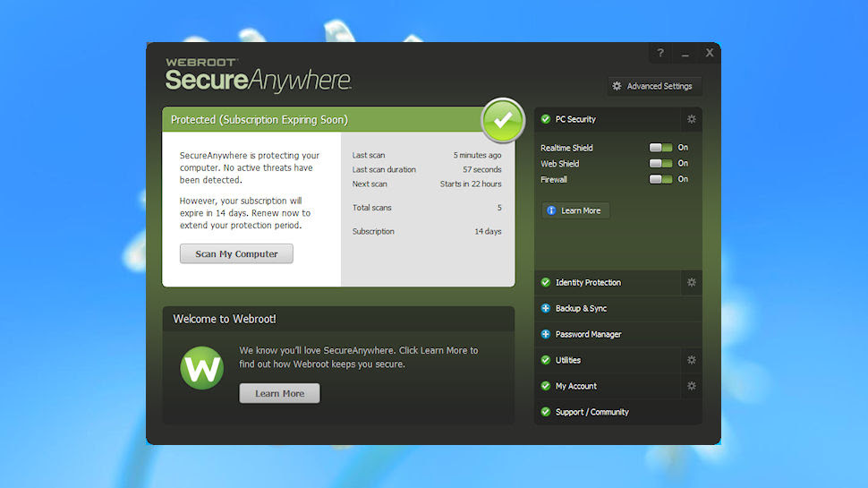Screen dimensions: 868x488
Task: Click the Identity Protection green check icon
Action: tap(545, 282)
